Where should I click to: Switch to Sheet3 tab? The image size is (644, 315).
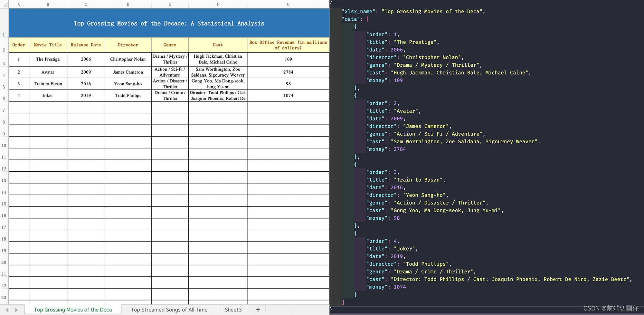233,310
